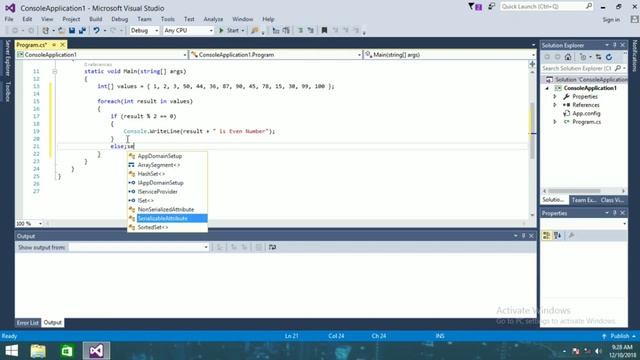Switch to the Class View tab
This screenshot has width=640, height=360.
612,200
